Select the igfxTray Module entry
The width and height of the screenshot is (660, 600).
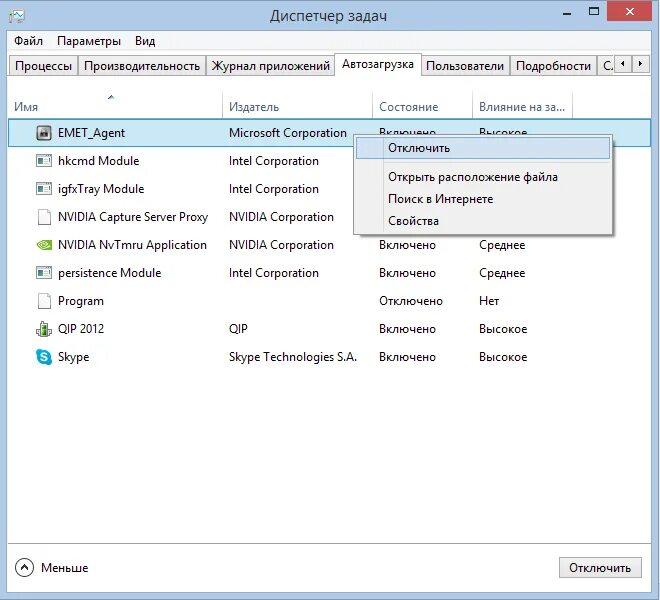tap(101, 189)
